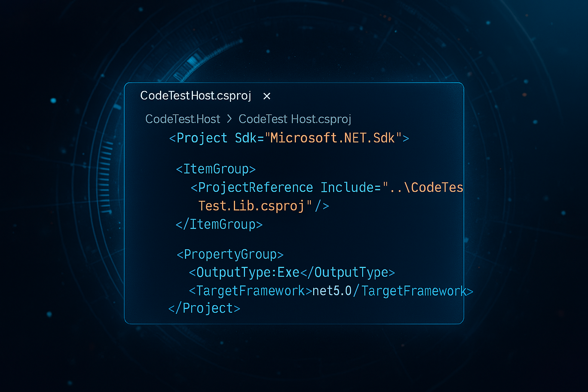Viewport: 588px width, 392px height.
Task: Click the Include attribute name
Action: [x=346, y=187]
